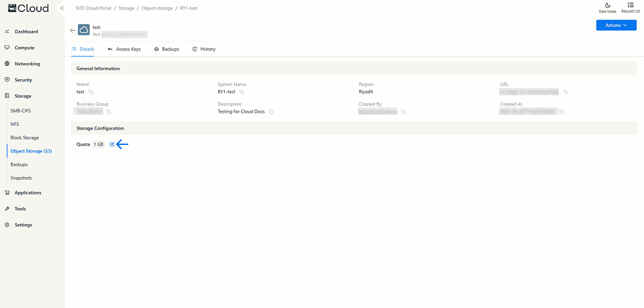Image resolution: width=644 pixels, height=308 pixels.
Task: Toggle Dark Mode
Action: tap(607, 7)
